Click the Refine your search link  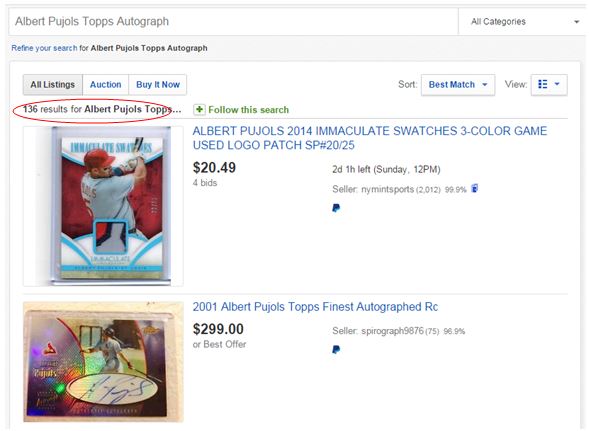pos(44,48)
